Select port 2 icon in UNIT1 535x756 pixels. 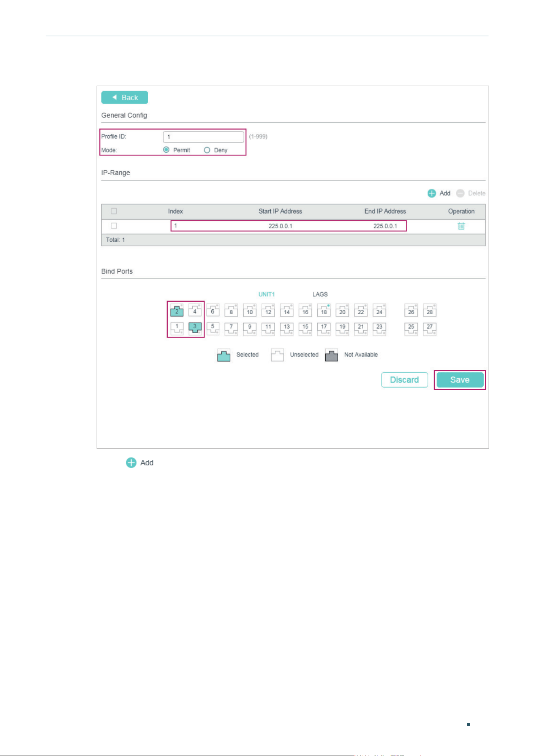[177, 310]
